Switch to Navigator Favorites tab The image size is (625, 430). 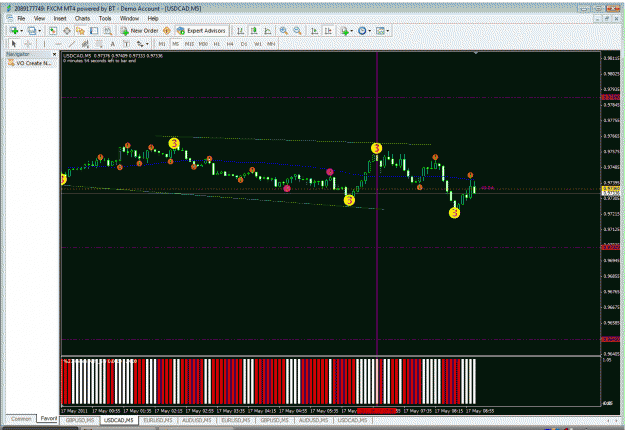(49, 418)
